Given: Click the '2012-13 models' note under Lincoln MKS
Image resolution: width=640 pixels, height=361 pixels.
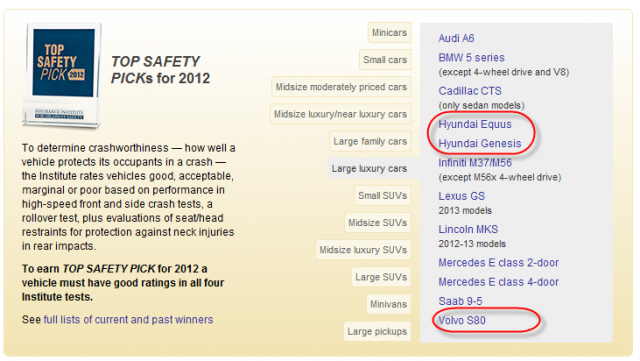Looking at the screenshot, I should [472, 244].
